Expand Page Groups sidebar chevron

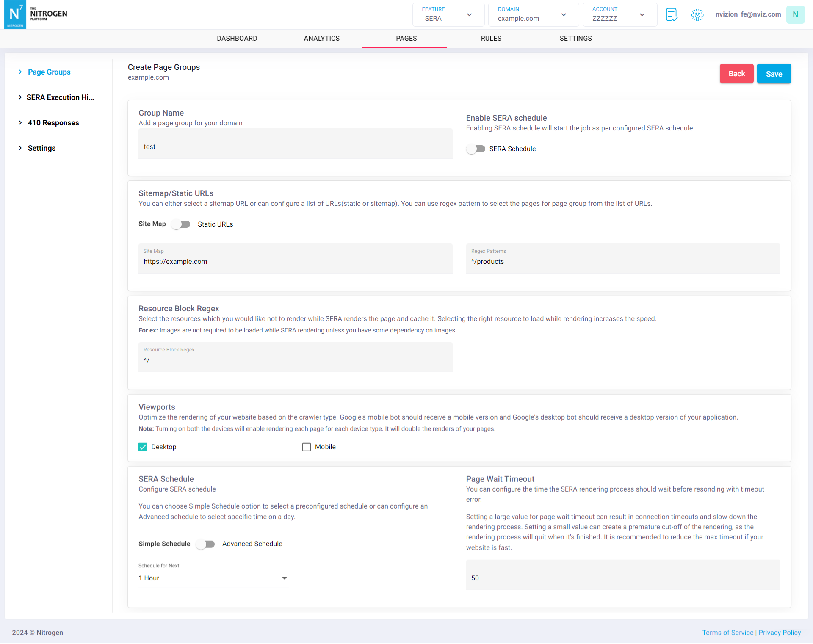(x=20, y=72)
